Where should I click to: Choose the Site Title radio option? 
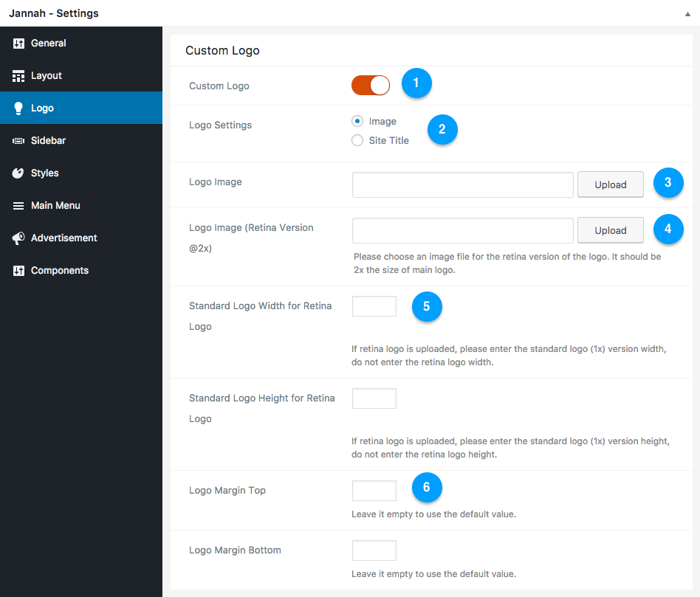click(x=357, y=140)
